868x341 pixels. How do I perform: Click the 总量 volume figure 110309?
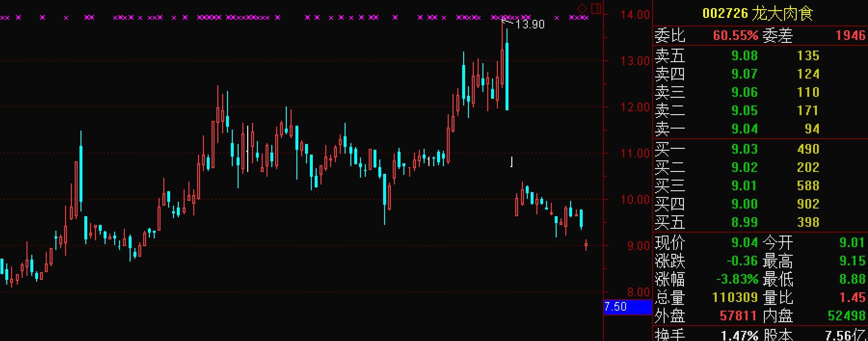pos(735,298)
